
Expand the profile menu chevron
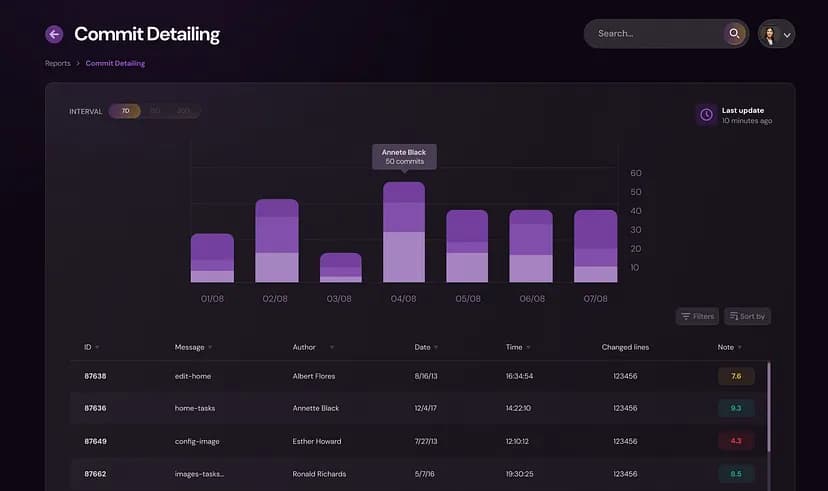[x=787, y=35]
